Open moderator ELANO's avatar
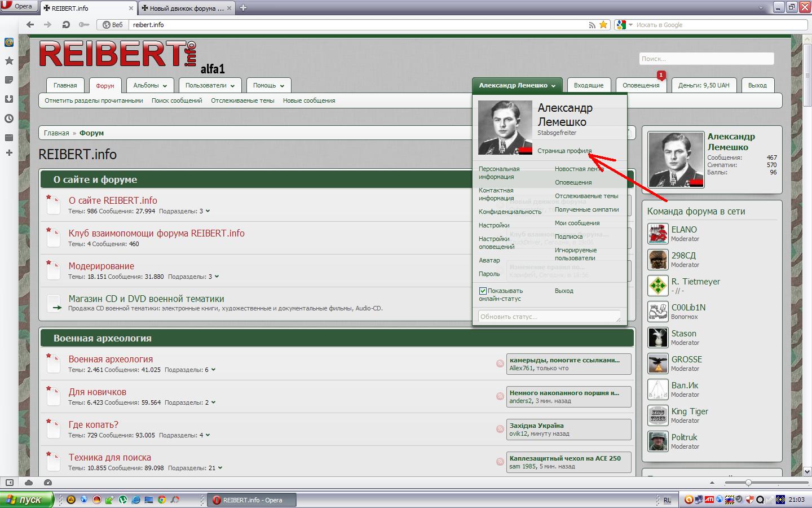 (x=658, y=234)
